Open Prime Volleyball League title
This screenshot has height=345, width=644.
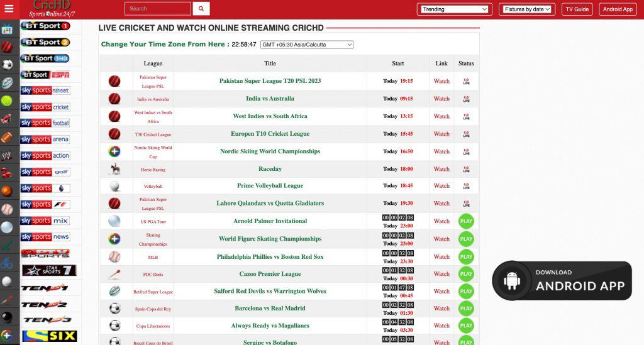270,185
